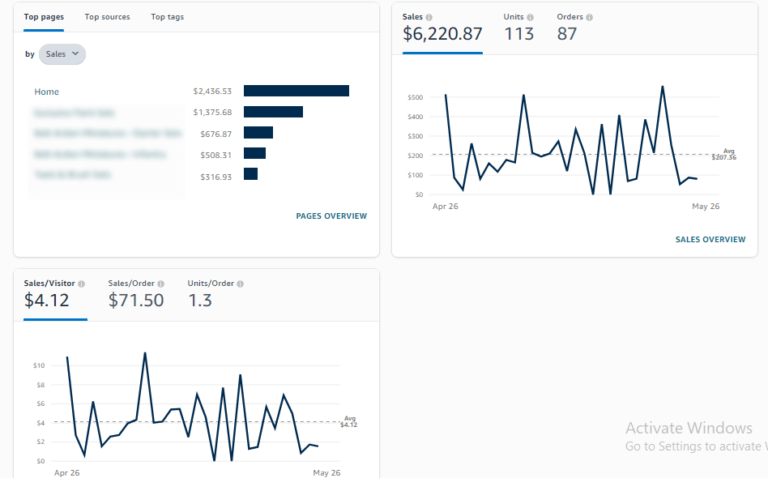Click the info icon next to Sales/Visitor
This screenshot has height=478, width=768.
pyautogui.click(x=81, y=284)
